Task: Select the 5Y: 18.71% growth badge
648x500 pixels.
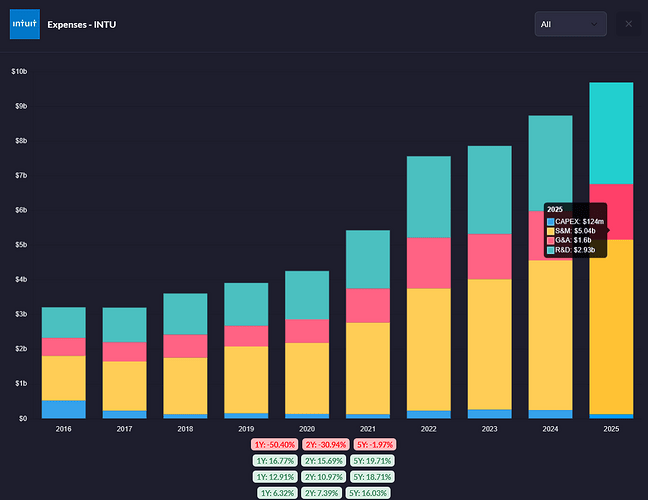Action: tap(374, 476)
